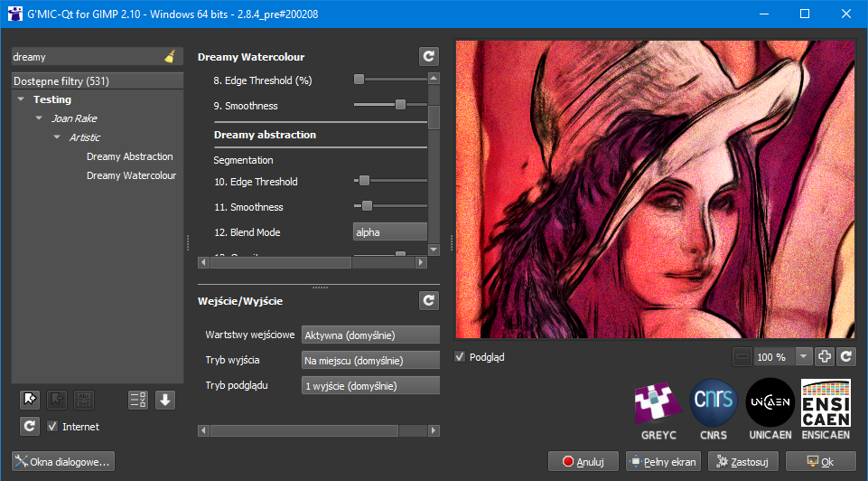Open the Tryb wyjścia dropdown
868x481 pixels.
coord(370,360)
